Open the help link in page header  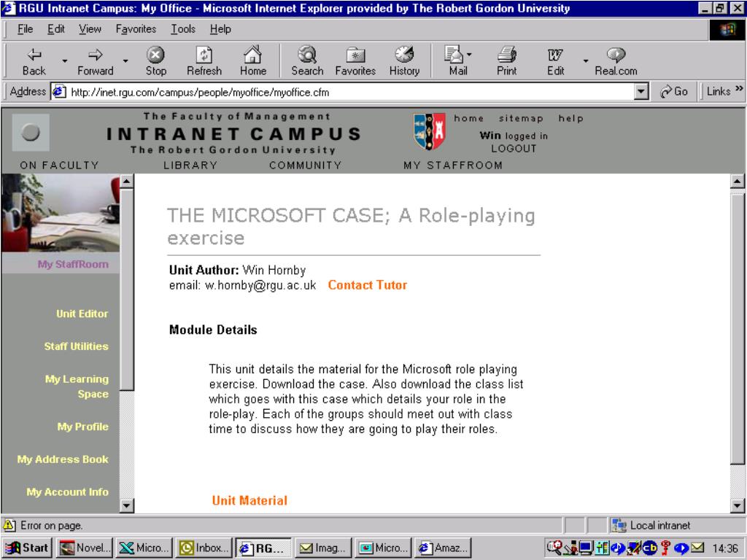click(x=570, y=119)
